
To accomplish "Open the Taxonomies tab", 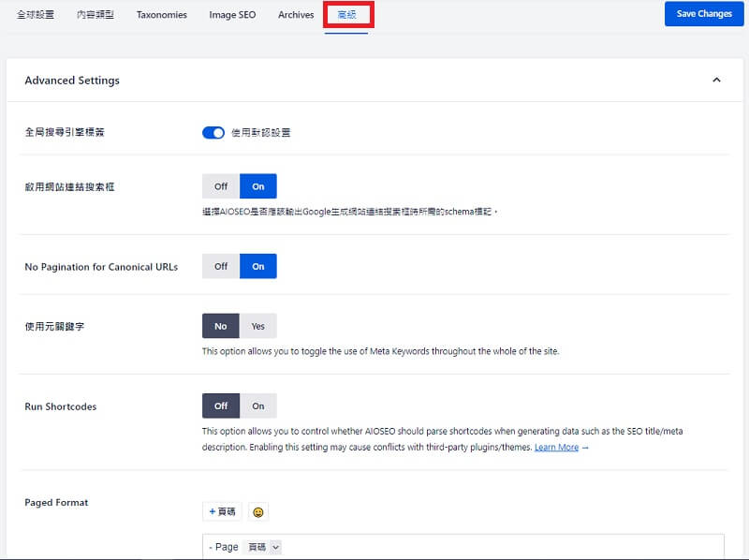I will click(162, 15).
